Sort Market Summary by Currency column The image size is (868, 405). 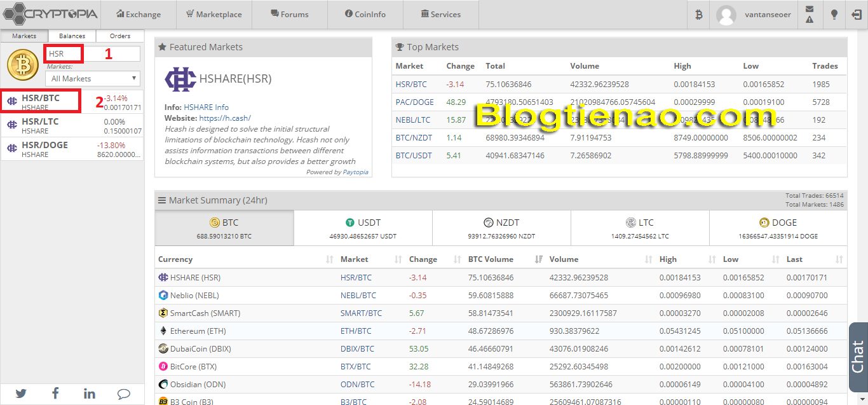246,259
